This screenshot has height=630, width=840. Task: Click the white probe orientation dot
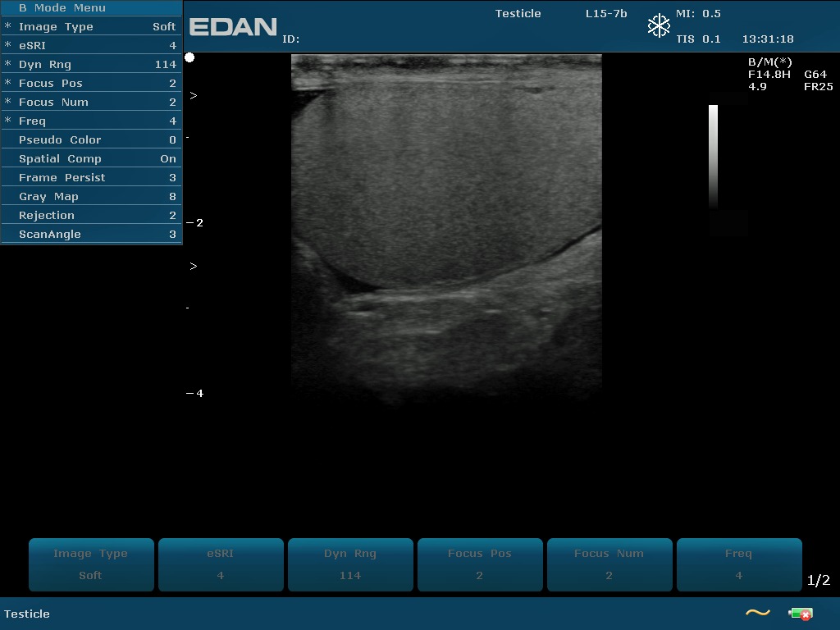click(x=189, y=57)
